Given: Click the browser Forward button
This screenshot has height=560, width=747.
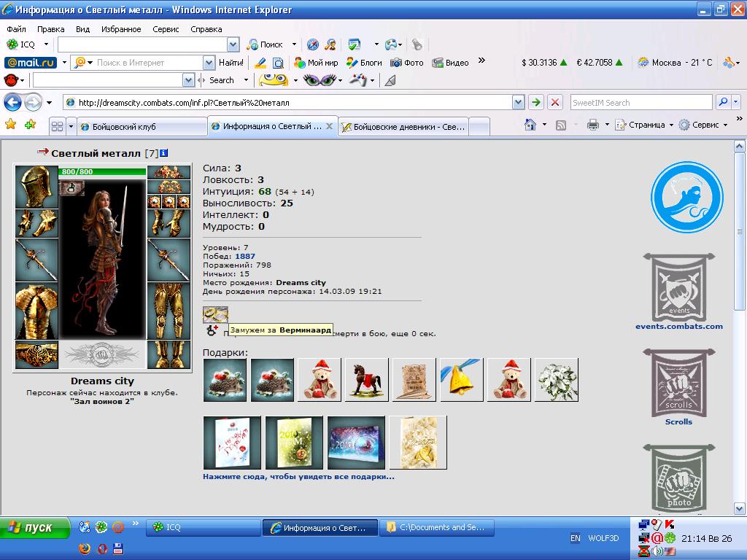Looking at the screenshot, I should (33, 102).
